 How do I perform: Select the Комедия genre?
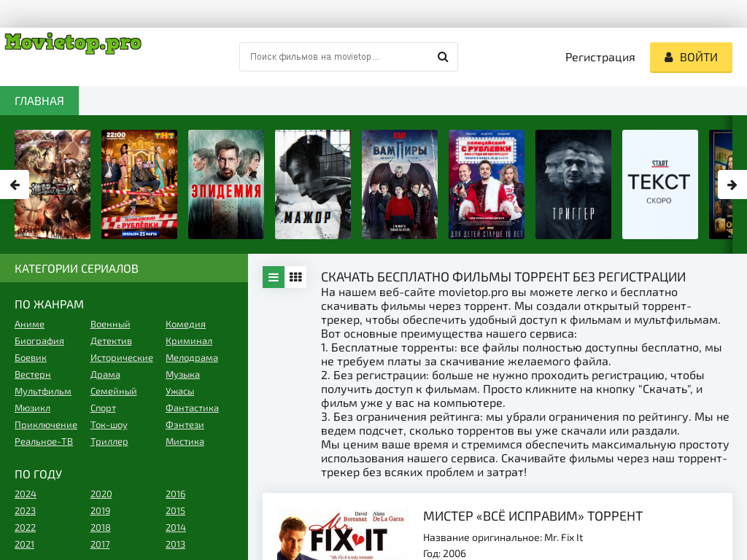click(185, 324)
